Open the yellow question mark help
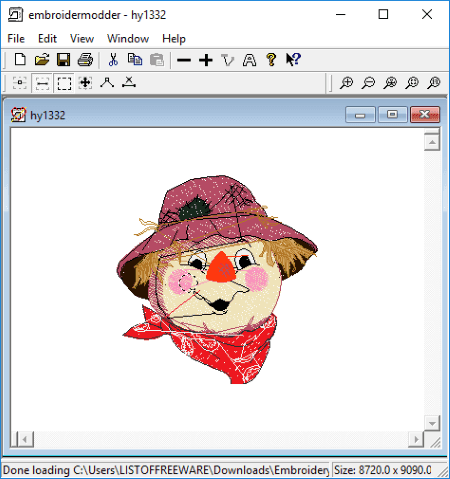Viewport: 450px width, 479px height. click(x=271, y=60)
